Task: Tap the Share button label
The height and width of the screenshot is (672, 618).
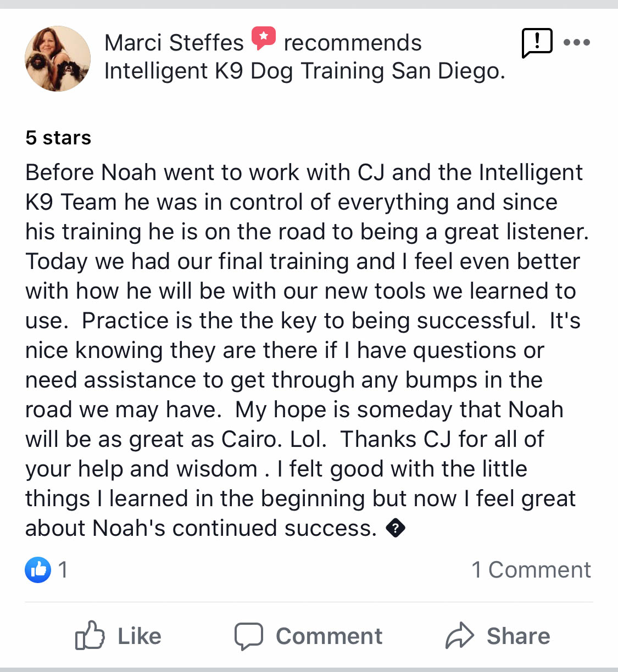Action: point(518,636)
